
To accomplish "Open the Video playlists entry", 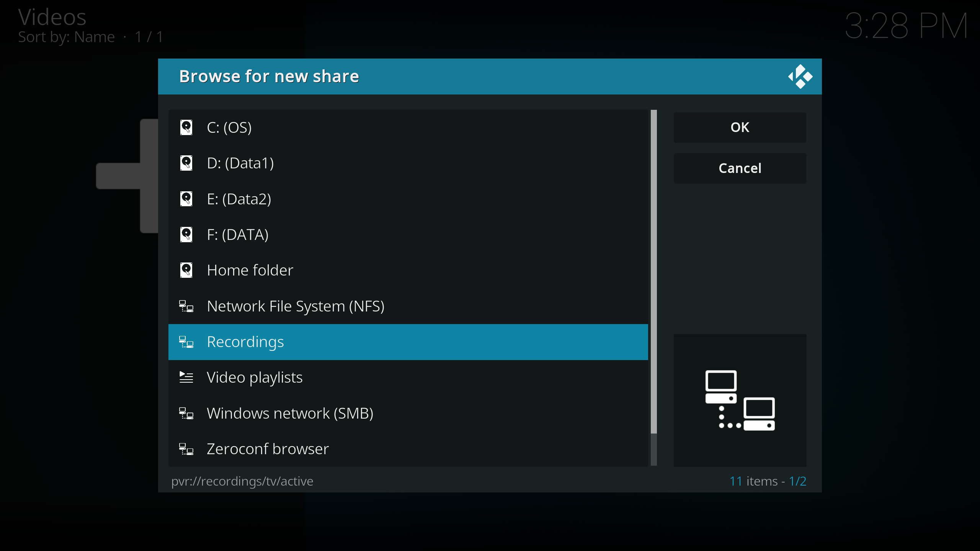I will click(x=408, y=378).
